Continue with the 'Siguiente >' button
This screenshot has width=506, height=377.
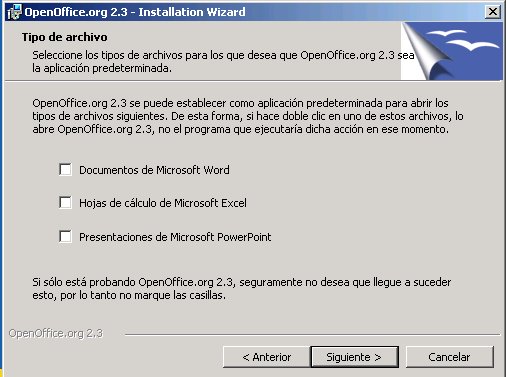[x=354, y=357]
